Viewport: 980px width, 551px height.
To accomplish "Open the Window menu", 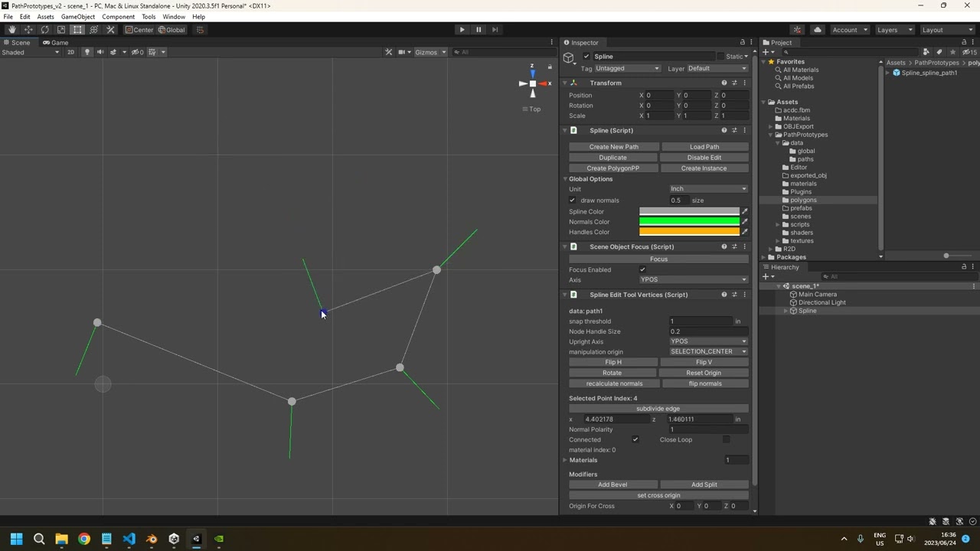I will [174, 17].
